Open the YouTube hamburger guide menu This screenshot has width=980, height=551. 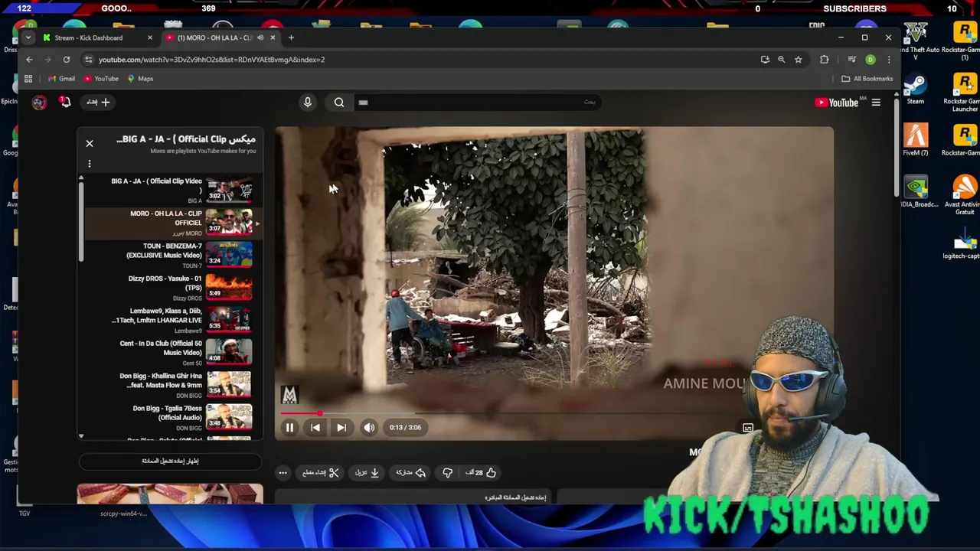pyautogui.click(x=876, y=103)
